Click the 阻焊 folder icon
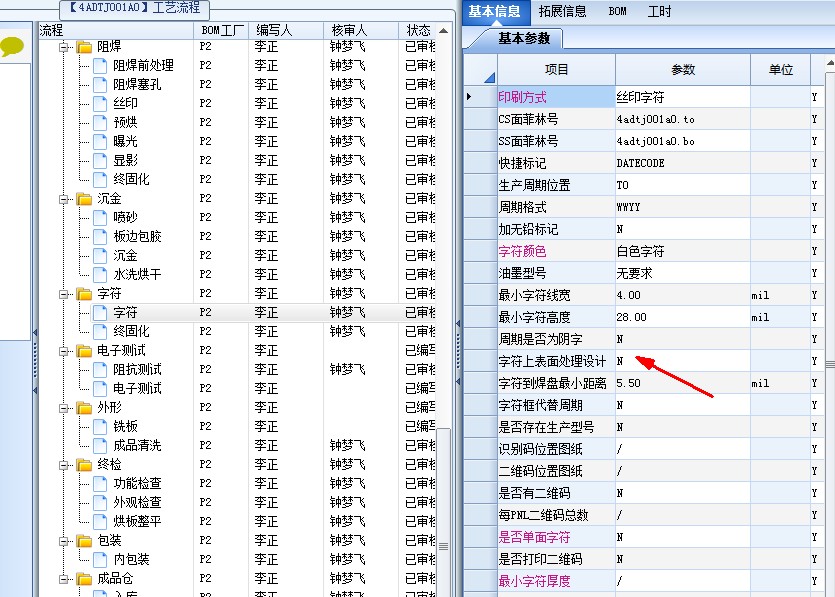Screen dimensions: 835x597 pos(84,47)
